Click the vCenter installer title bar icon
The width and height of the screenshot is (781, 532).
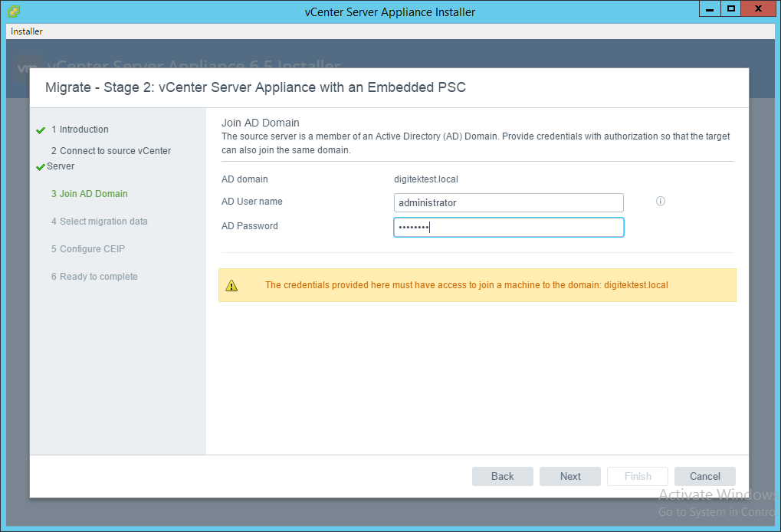pyautogui.click(x=14, y=11)
